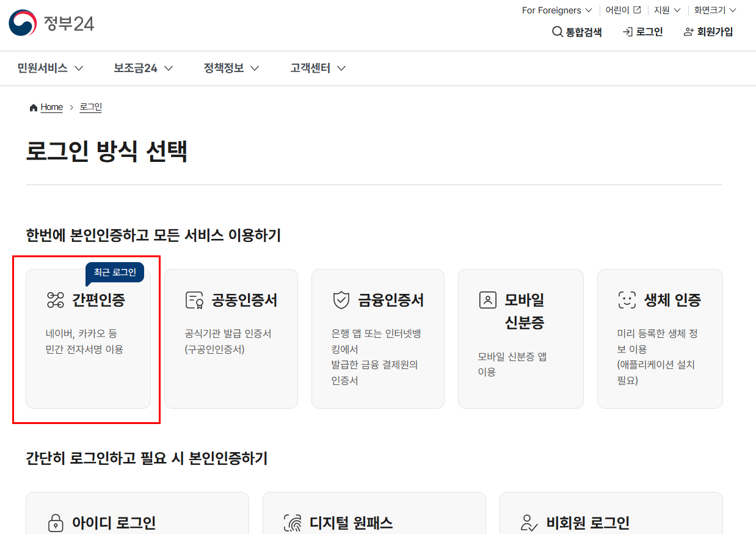Viewport: 756px width, 534px height.
Task: Click the 통합검색 label
Action: tap(584, 32)
